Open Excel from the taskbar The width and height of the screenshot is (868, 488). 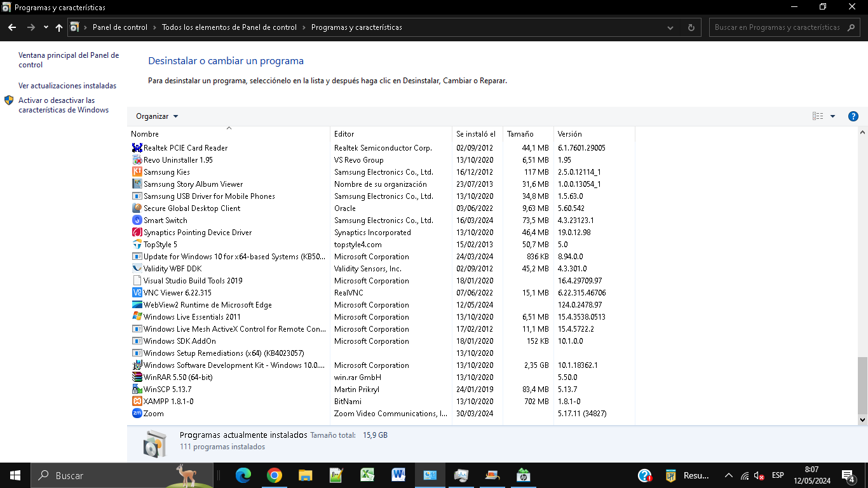pyautogui.click(x=368, y=475)
